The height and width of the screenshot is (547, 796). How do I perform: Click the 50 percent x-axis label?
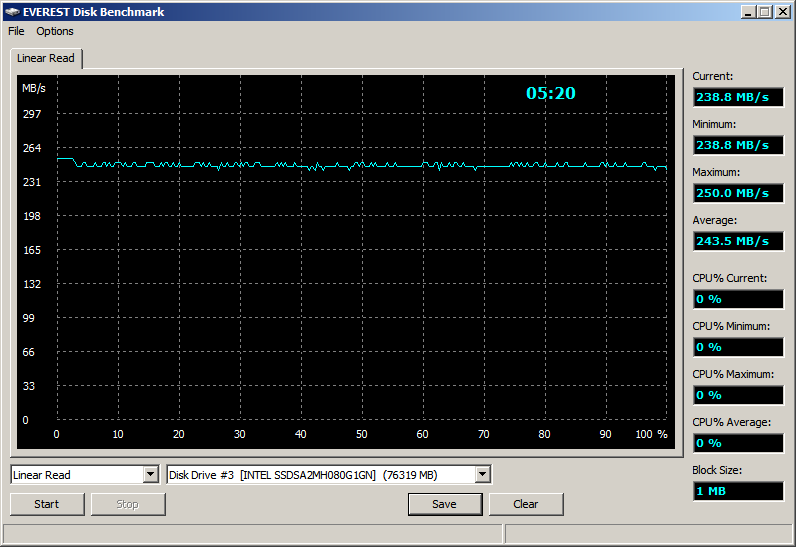point(361,434)
